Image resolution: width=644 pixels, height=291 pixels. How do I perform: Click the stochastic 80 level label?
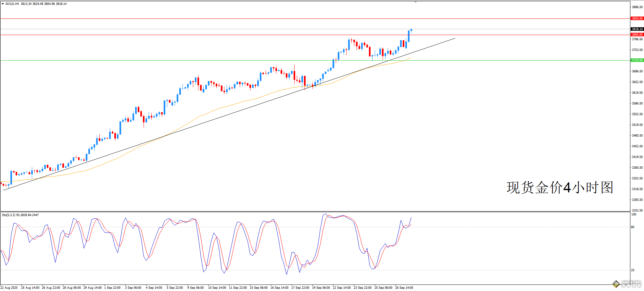[x=633, y=227]
